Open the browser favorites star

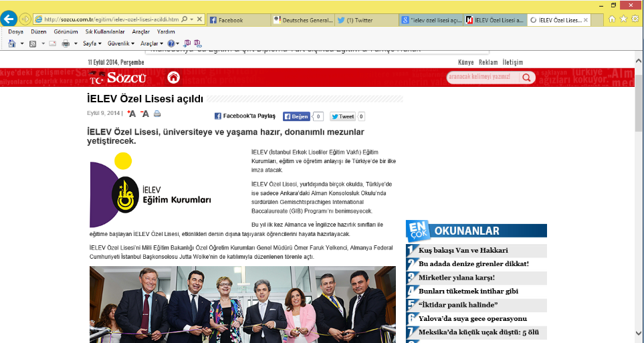624,19
